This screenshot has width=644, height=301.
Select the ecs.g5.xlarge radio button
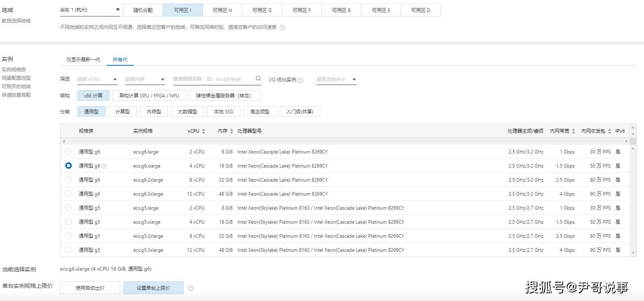[69, 222]
